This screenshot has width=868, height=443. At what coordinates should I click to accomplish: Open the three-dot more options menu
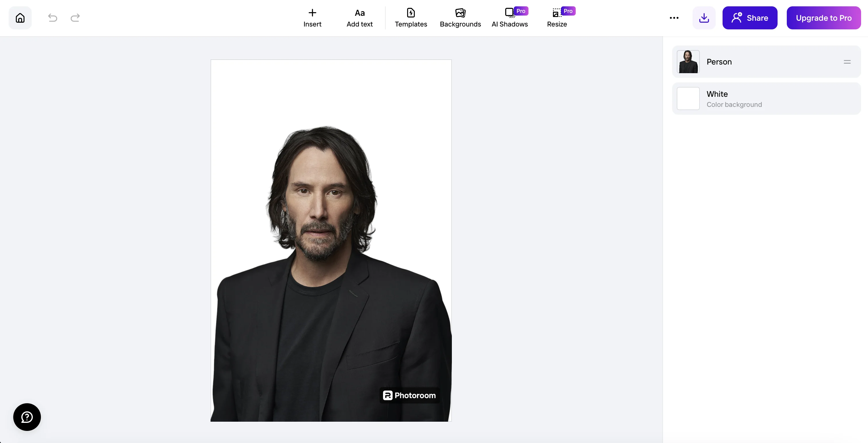point(674,18)
